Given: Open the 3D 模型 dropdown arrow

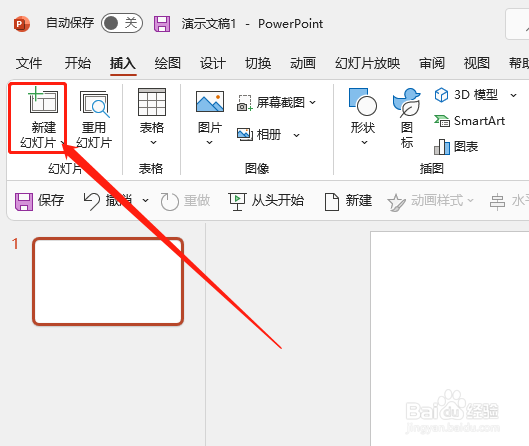Looking at the screenshot, I should 513,95.
